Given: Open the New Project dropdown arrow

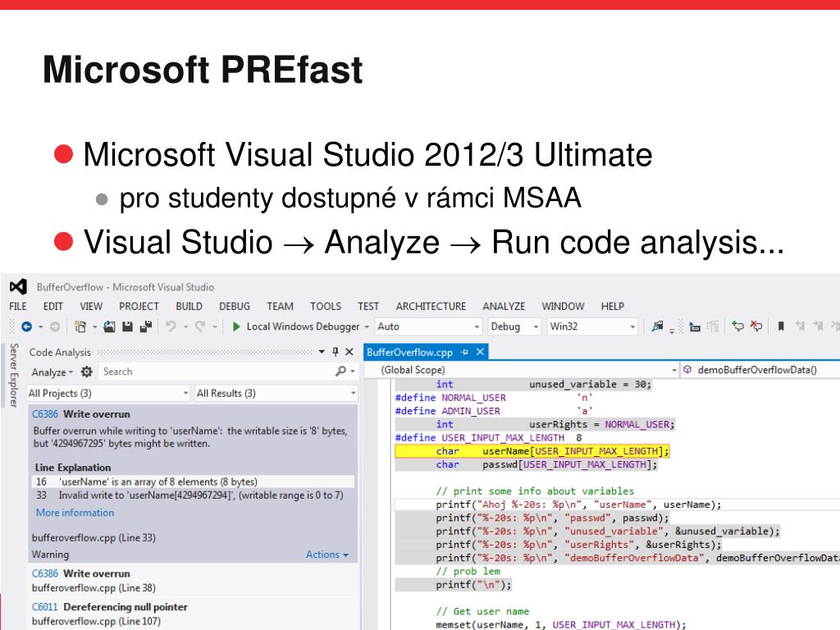Looking at the screenshot, I should tap(95, 326).
